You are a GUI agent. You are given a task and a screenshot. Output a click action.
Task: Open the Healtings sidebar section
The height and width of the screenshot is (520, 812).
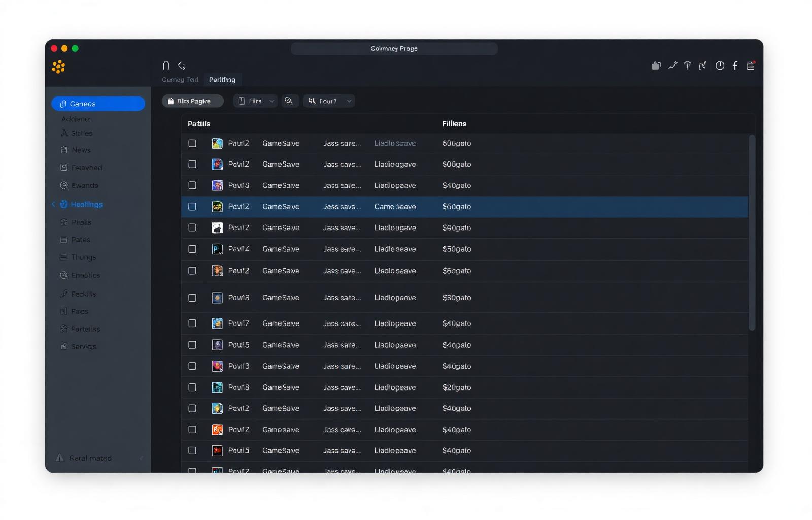[86, 204]
